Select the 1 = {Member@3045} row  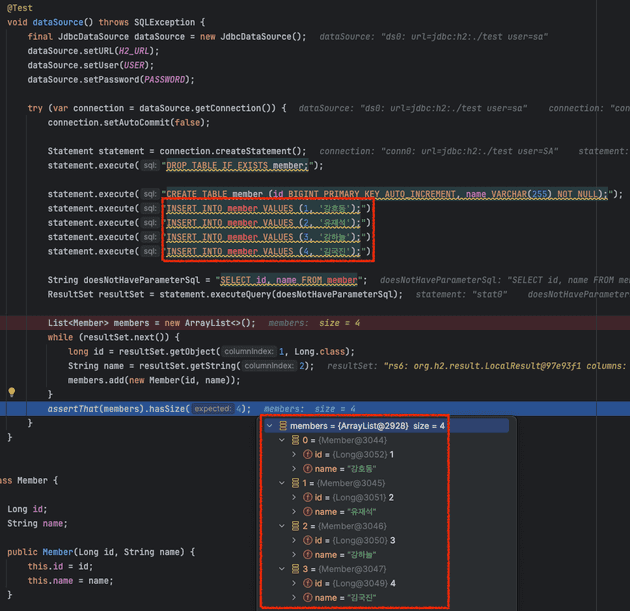coord(387,483)
